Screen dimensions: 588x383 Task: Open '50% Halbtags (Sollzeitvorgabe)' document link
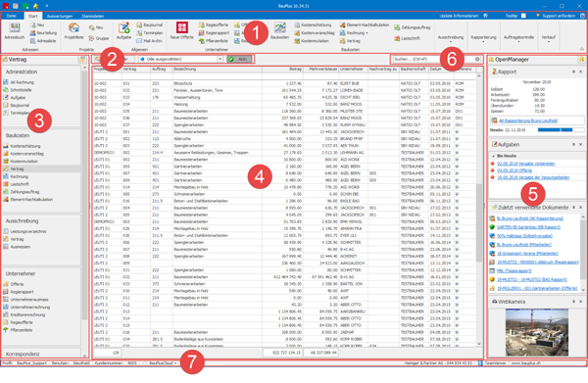(524, 236)
